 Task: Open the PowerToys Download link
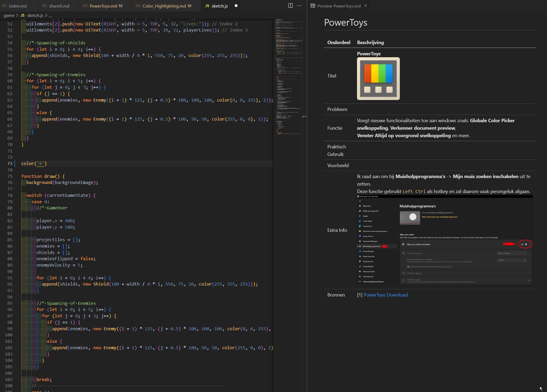(x=385, y=295)
